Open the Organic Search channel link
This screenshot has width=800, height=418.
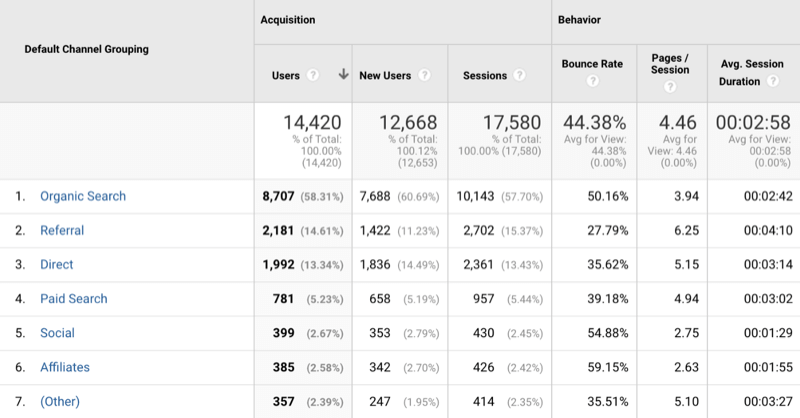coord(82,196)
